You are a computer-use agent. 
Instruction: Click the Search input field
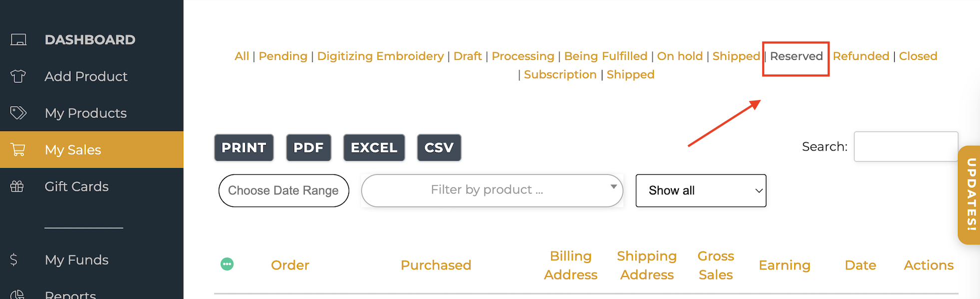(905, 146)
